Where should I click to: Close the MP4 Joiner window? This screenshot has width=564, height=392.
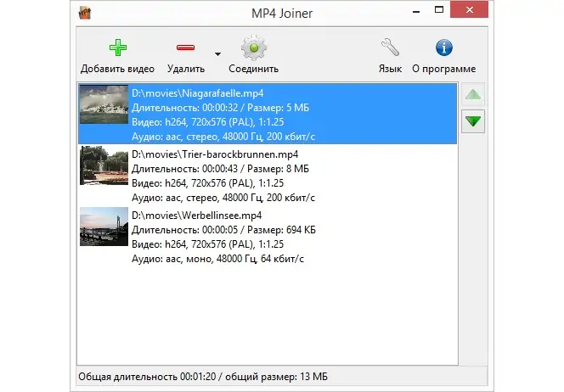469,9
